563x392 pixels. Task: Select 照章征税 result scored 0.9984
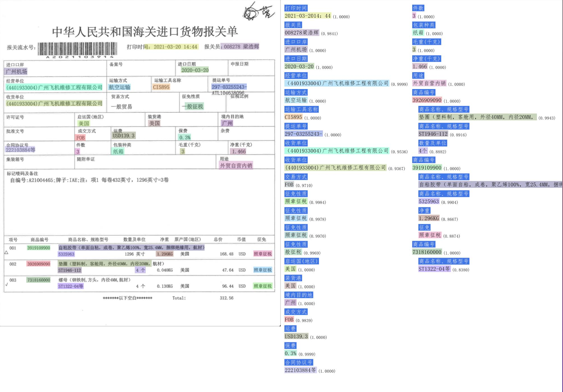(x=296, y=202)
